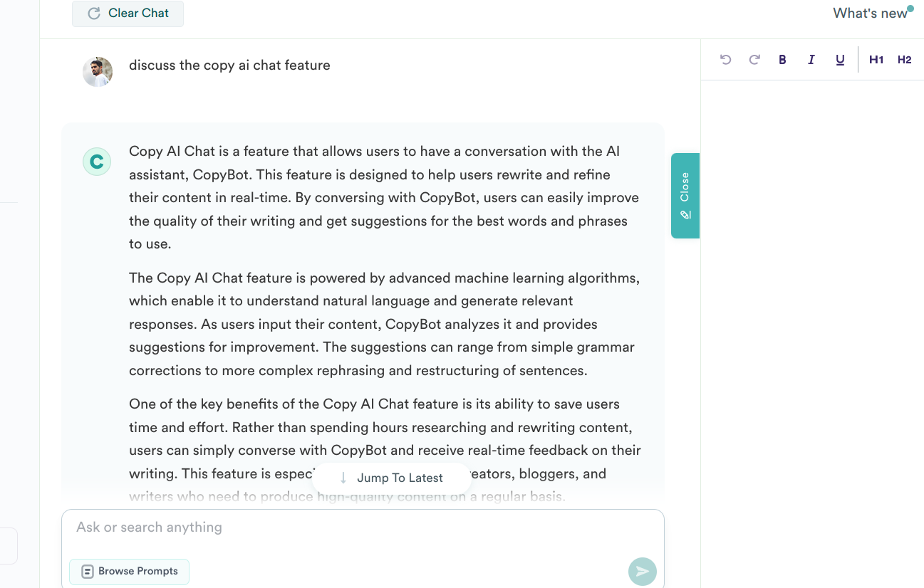
Task: Open the What's new link
Action: 870,13
